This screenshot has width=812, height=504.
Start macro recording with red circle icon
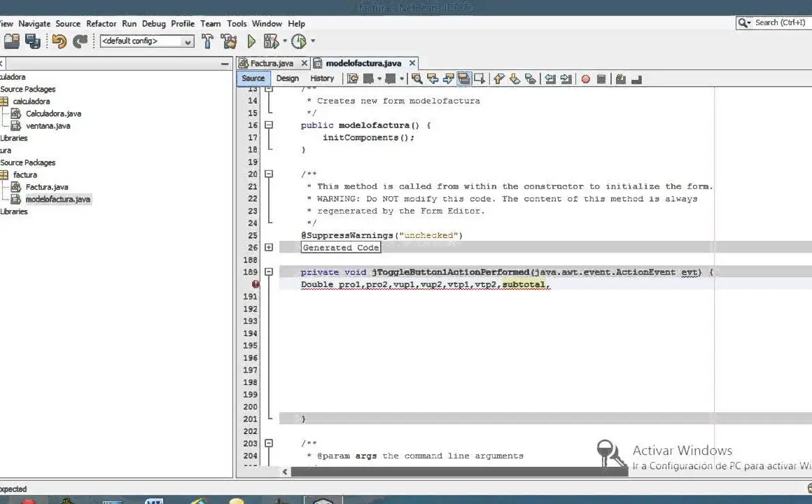click(x=585, y=78)
